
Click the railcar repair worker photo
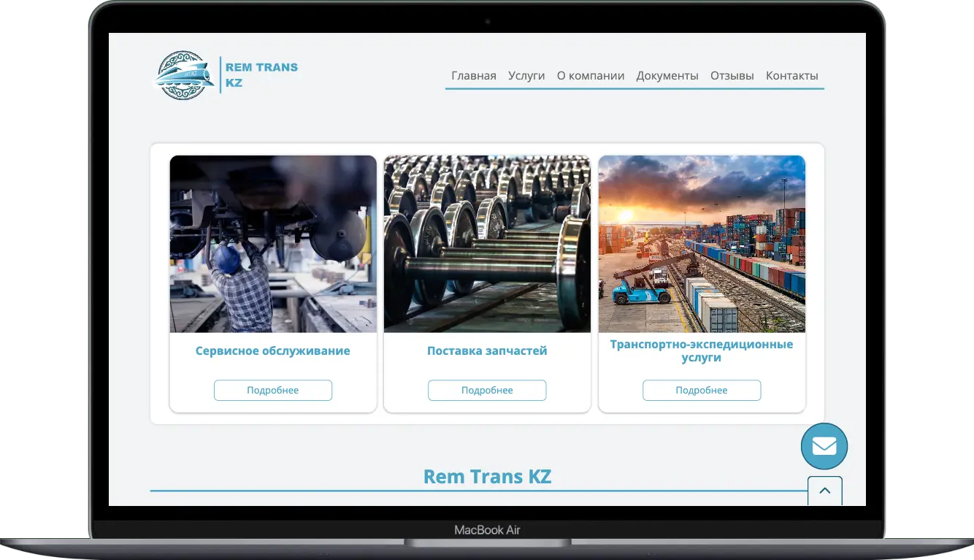(273, 244)
